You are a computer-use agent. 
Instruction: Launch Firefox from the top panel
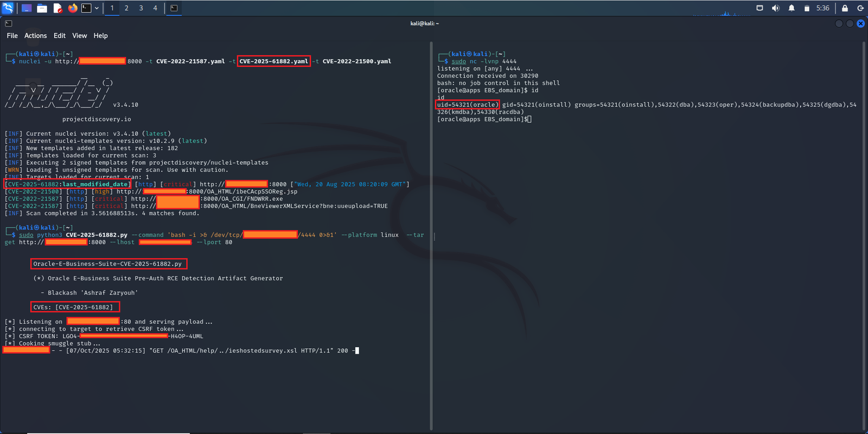point(73,8)
